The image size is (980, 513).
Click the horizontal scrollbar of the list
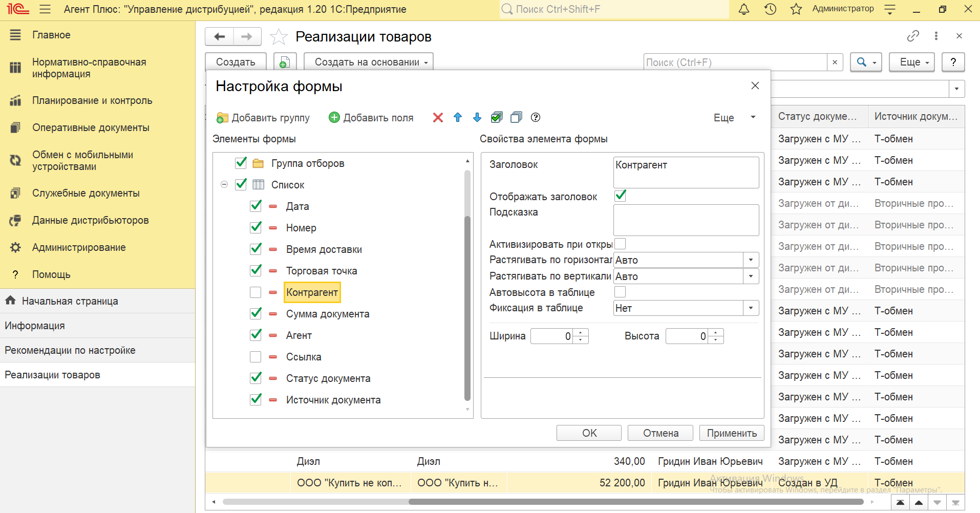coord(543,502)
